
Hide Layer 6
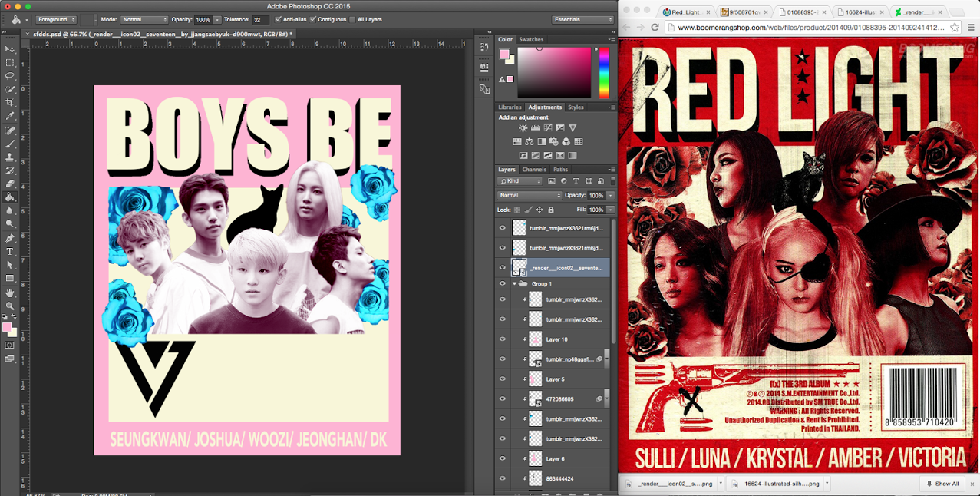(503, 459)
